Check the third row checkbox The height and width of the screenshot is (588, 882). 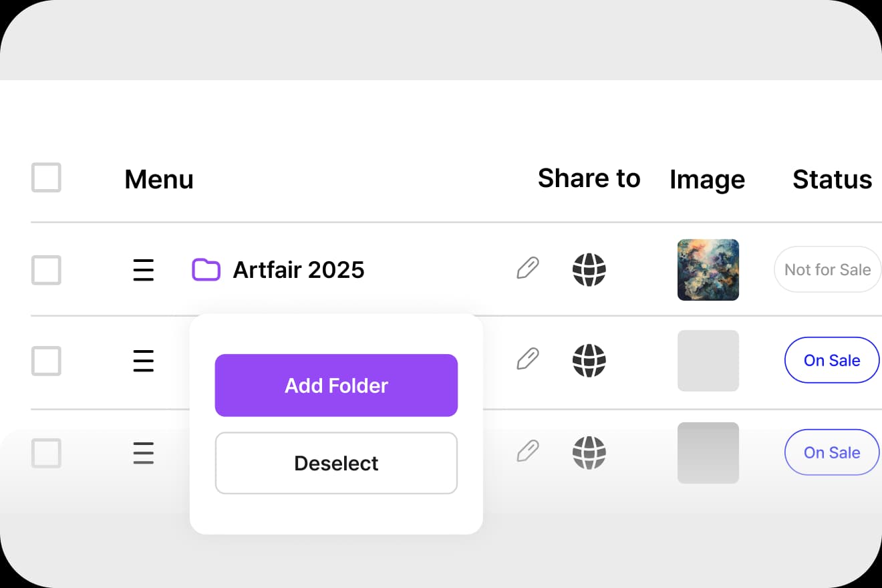(46, 453)
